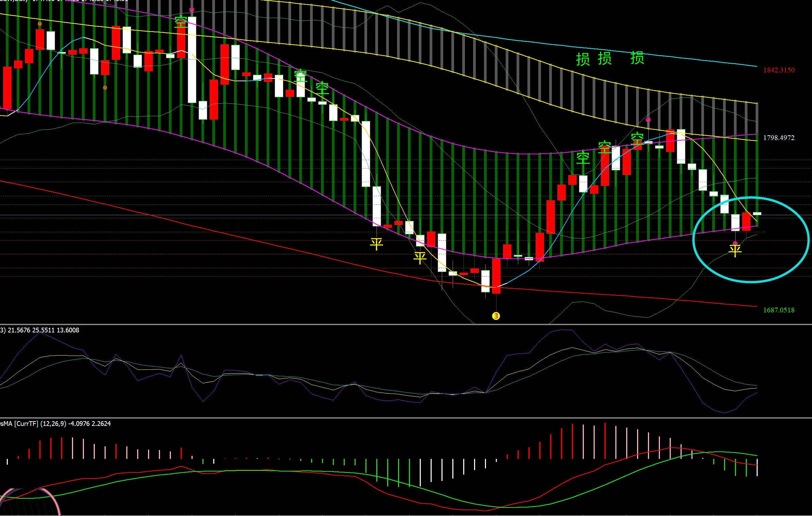812x516 pixels.
Task: Click the magenta marker inside the cyan ellipse
Action: tap(735, 243)
